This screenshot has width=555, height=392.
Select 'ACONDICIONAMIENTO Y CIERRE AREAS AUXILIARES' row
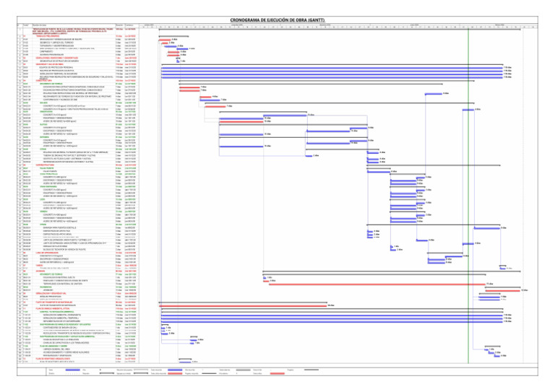[78, 352]
